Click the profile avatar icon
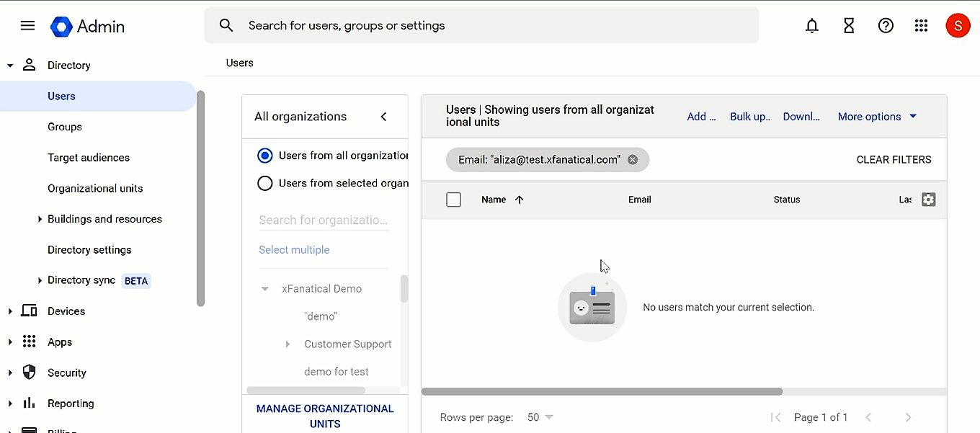This screenshot has height=433, width=980. click(x=958, y=25)
